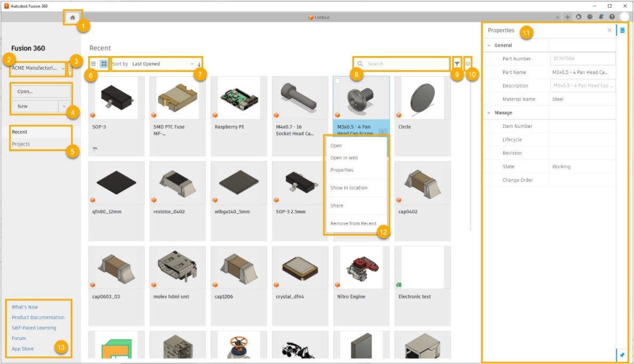The height and width of the screenshot is (364, 634).
Task: Open the resistor_0402 thumbnail
Action: coord(178,183)
